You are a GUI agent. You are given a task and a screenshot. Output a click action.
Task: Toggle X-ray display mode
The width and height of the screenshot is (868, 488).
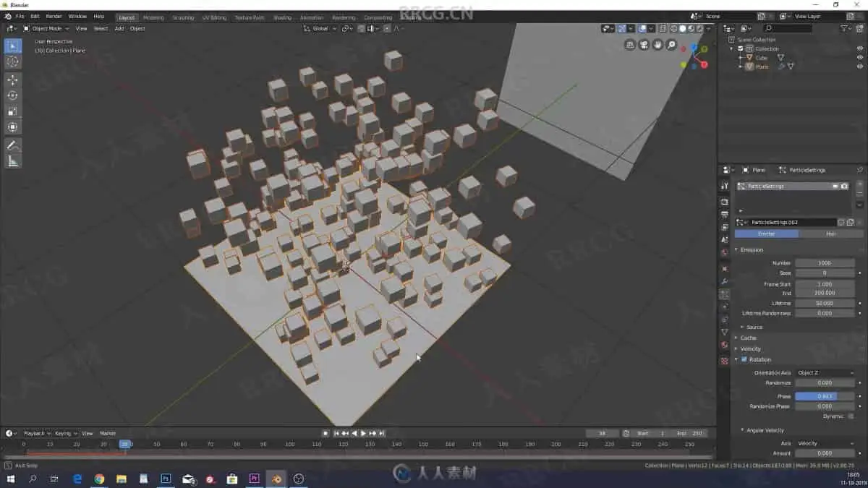click(663, 28)
